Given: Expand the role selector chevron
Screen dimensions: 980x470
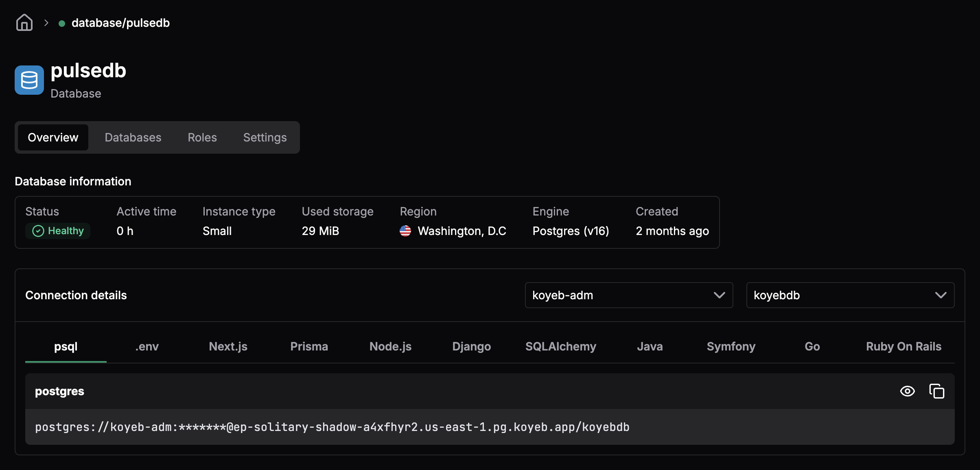Looking at the screenshot, I should point(720,295).
